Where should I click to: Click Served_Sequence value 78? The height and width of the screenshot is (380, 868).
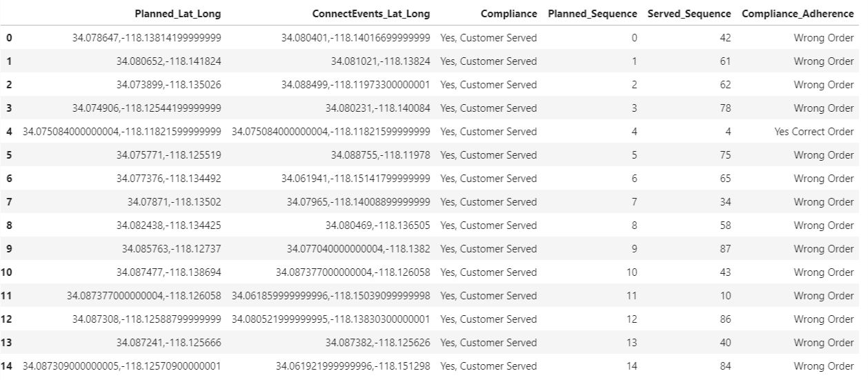[x=724, y=108]
